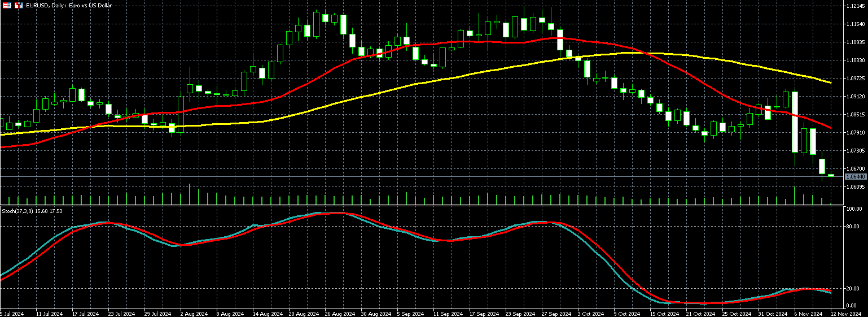Open the one-click trading panel icon
868x317 pixels.
tap(7, 5)
